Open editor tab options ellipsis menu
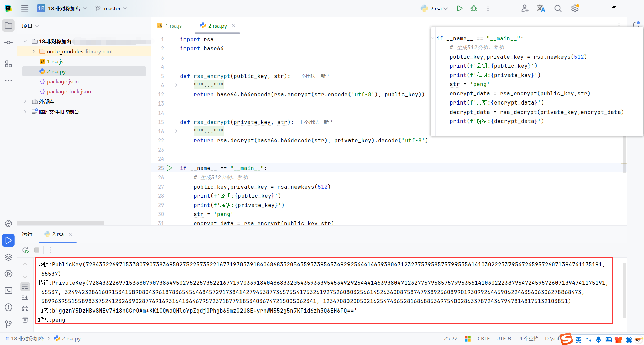This screenshot has width=644, height=345. [x=619, y=25]
